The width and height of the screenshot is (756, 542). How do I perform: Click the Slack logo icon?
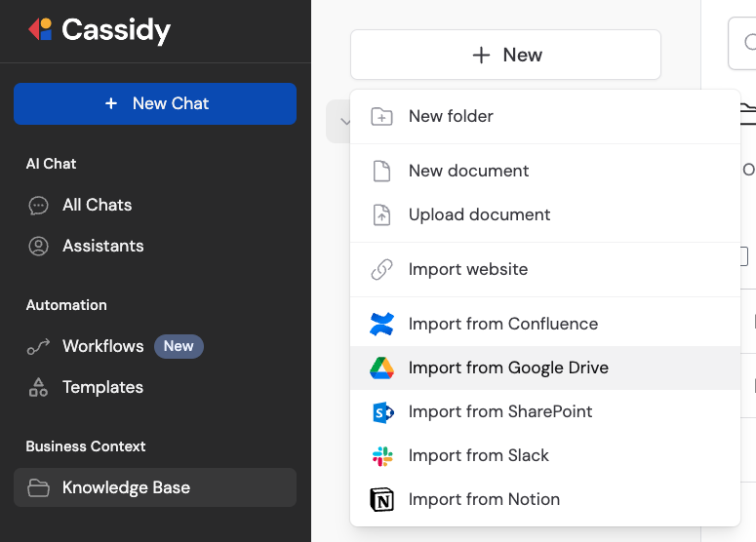(x=382, y=456)
